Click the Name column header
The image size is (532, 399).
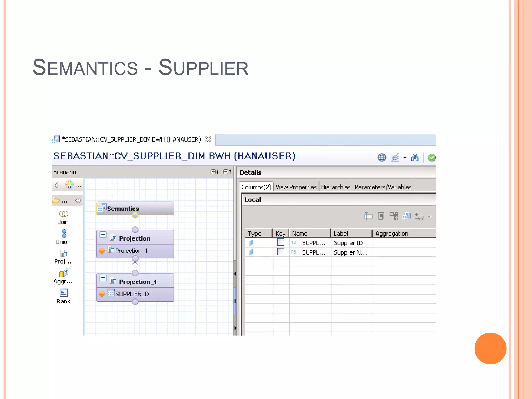pos(310,233)
